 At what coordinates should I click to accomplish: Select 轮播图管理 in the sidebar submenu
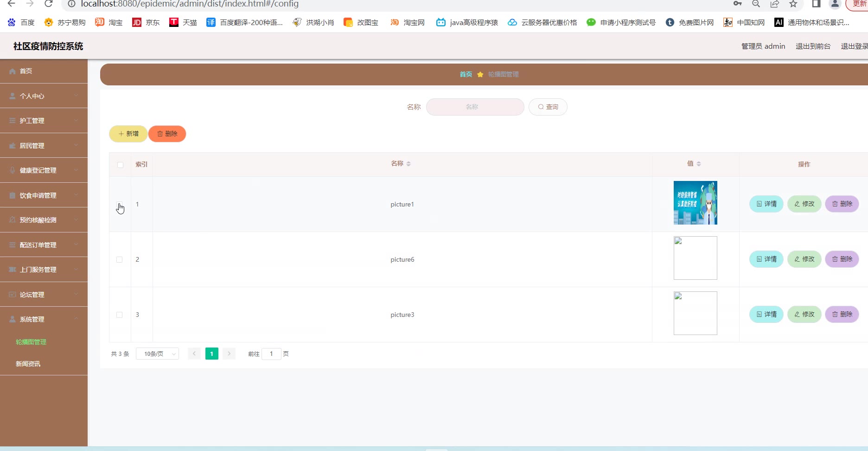point(31,342)
